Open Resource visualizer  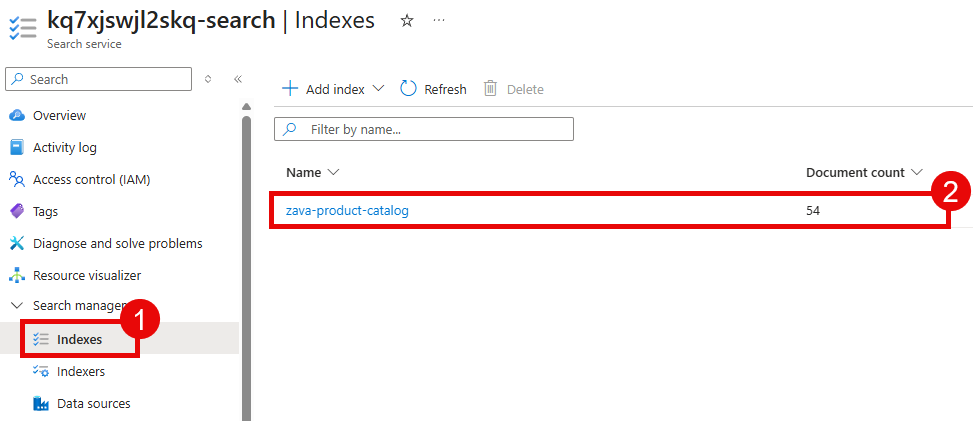tap(87, 275)
